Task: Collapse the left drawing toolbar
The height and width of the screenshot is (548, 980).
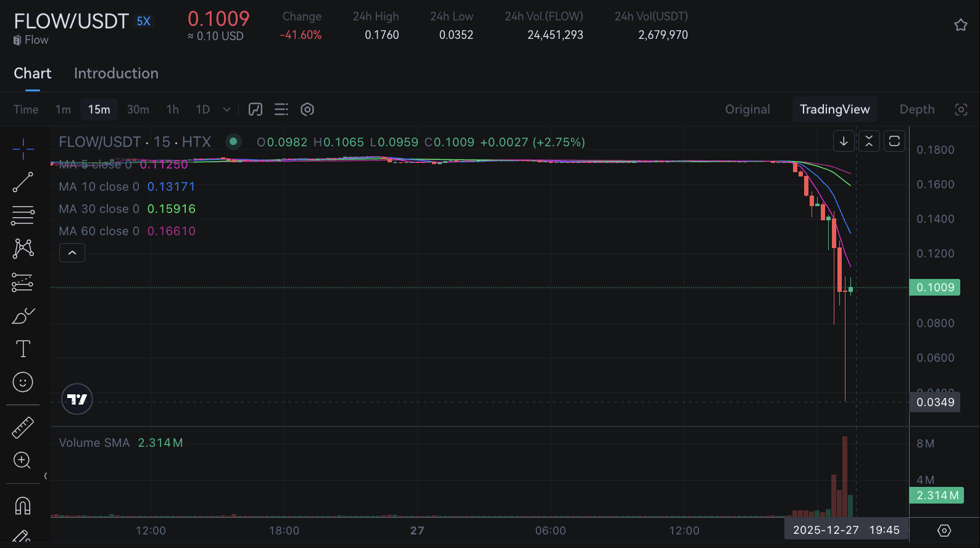Action: point(46,476)
